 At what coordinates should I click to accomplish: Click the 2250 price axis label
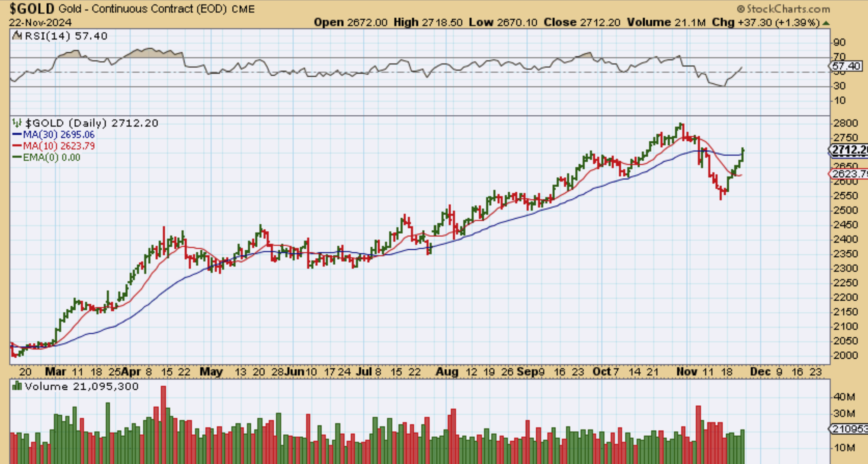tap(846, 283)
